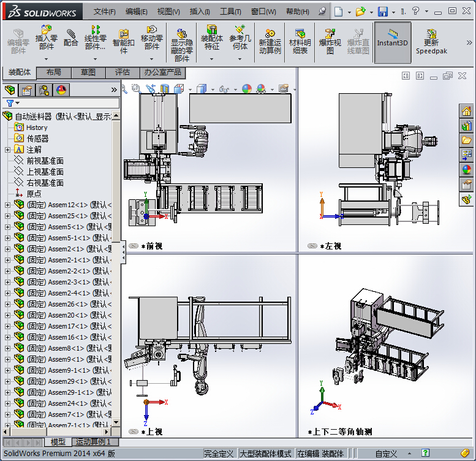Viewport: 476px width, 461px height.
Task: Click the View Orientation cube icon
Action: 179,88
